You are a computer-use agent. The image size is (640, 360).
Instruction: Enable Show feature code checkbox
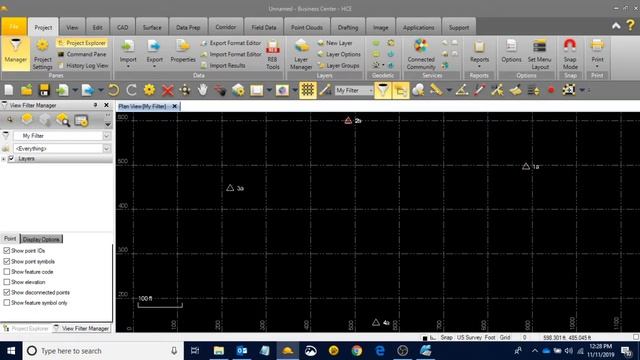7,272
